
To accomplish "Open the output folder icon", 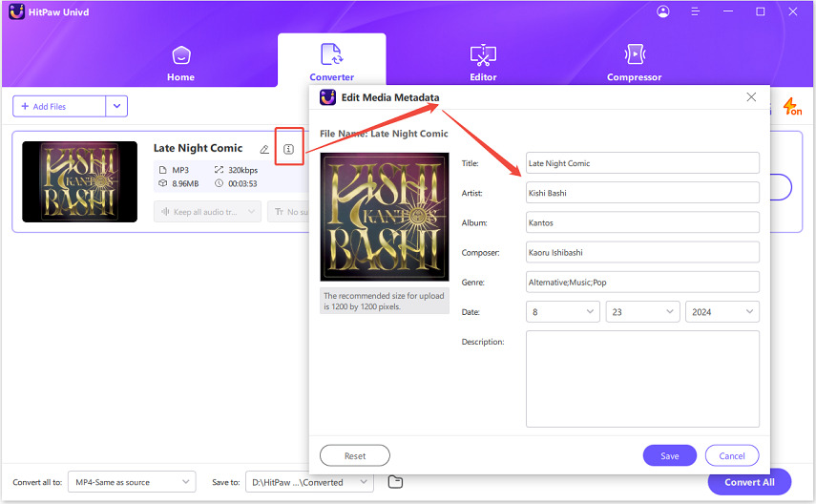I will point(395,482).
